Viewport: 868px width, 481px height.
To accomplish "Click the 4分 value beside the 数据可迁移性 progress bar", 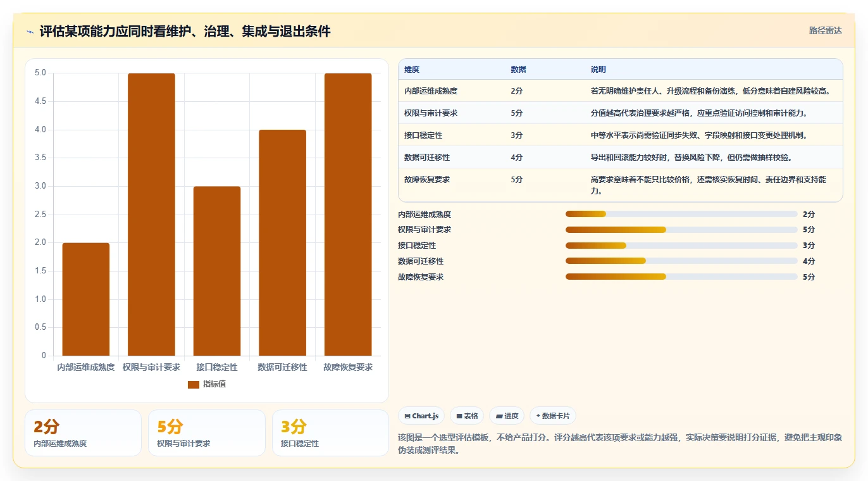I will [809, 261].
